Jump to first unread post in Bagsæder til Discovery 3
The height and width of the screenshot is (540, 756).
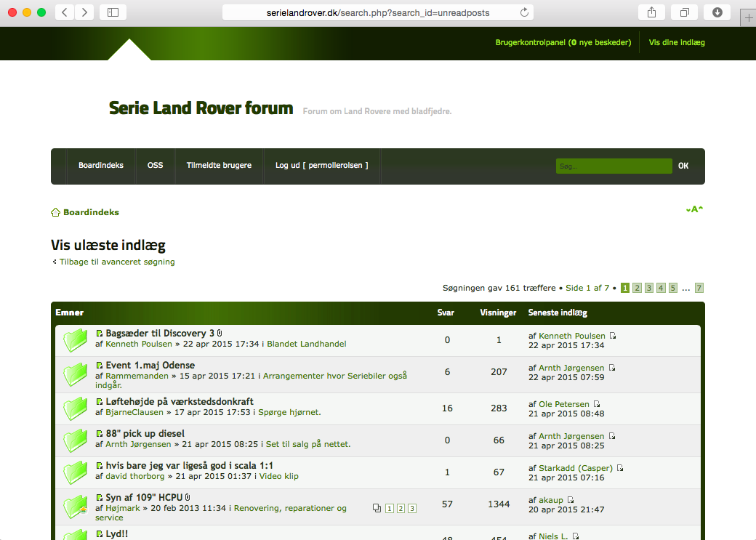coord(100,333)
